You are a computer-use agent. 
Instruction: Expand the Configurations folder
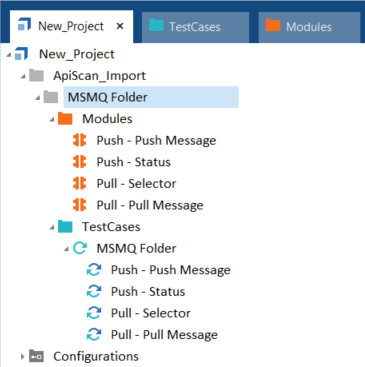click(x=22, y=356)
